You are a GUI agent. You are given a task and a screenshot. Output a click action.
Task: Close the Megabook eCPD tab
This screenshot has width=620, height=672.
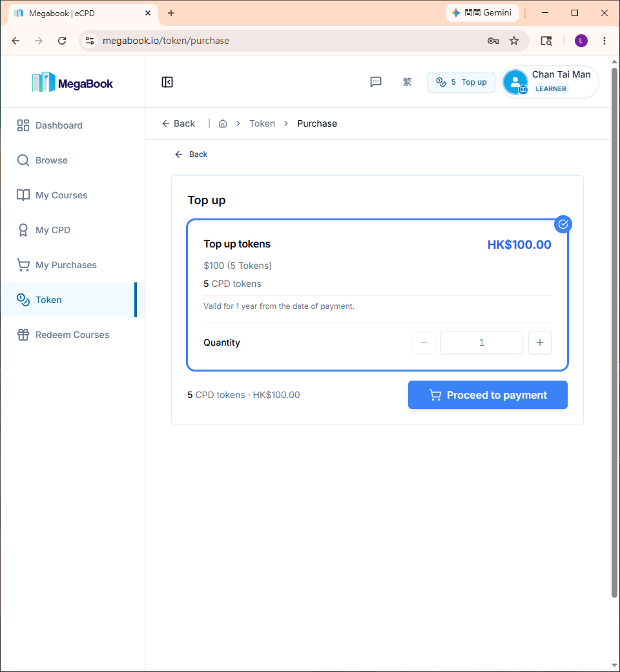(148, 13)
